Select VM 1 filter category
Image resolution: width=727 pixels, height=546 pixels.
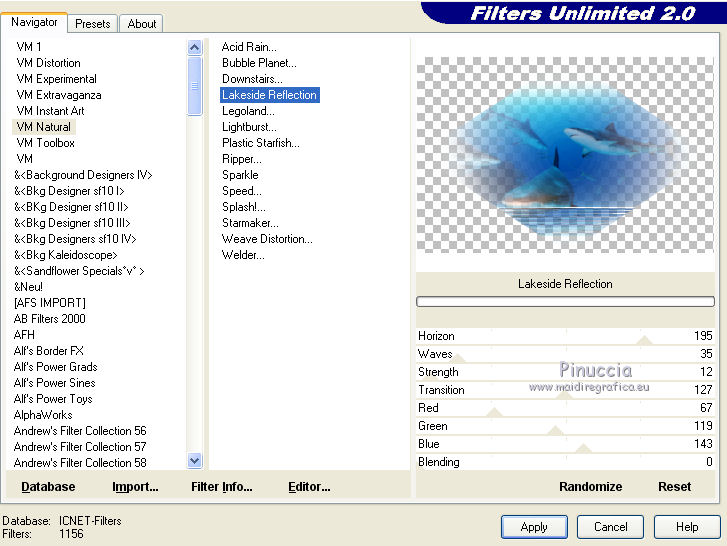[29, 47]
